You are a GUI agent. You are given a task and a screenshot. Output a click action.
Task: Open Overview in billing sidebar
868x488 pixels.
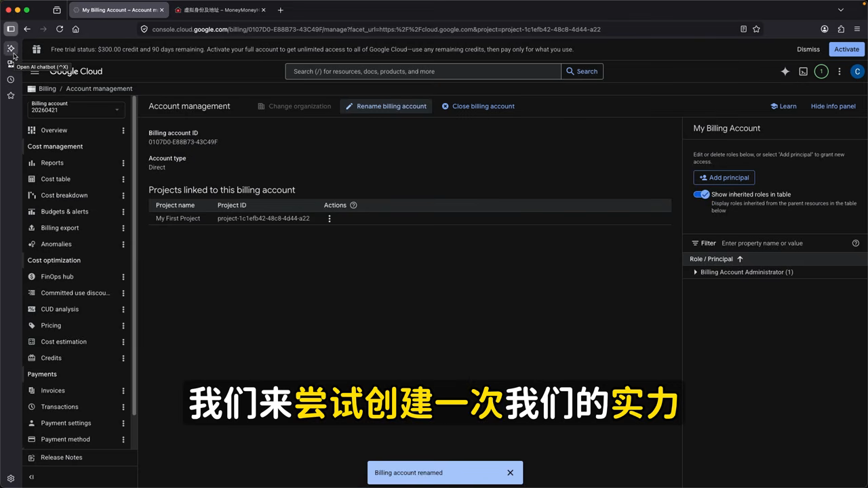point(54,130)
